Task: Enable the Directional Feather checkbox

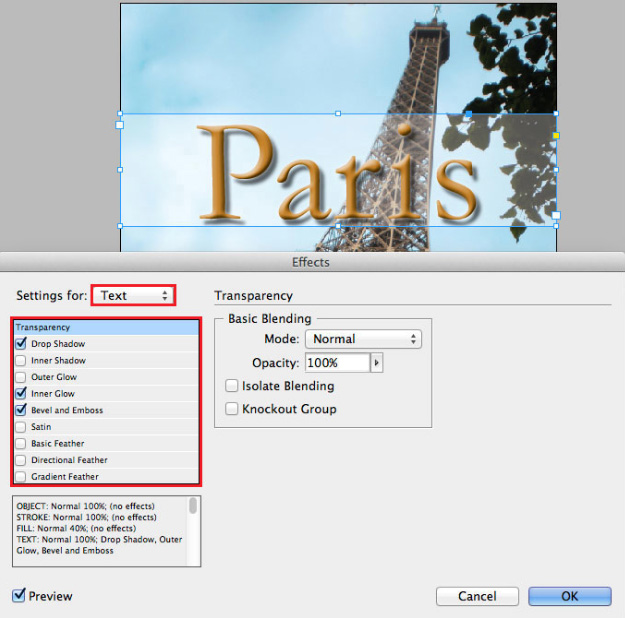Action: pos(21,460)
